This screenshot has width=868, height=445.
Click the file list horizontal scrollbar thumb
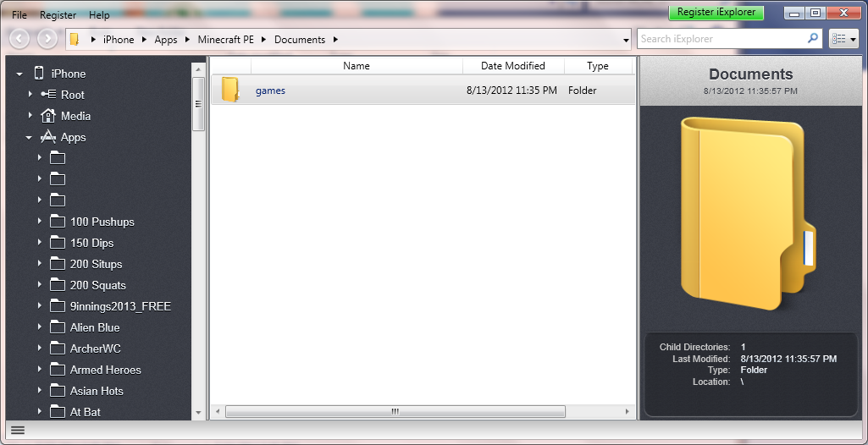pos(395,412)
